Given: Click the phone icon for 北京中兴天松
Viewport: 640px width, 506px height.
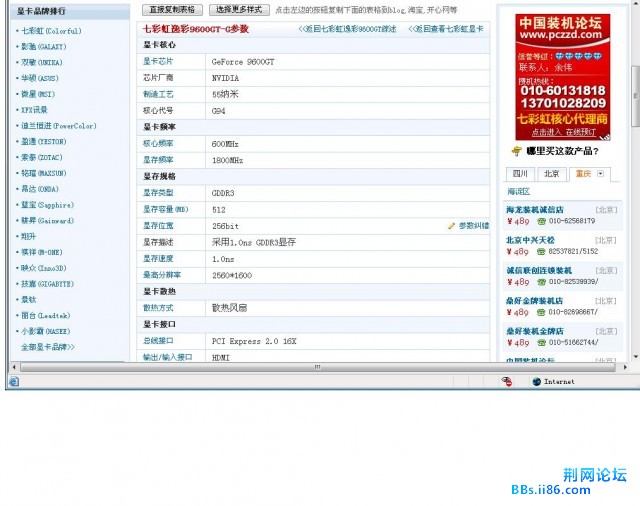Looking at the screenshot, I should (x=541, y=252).
